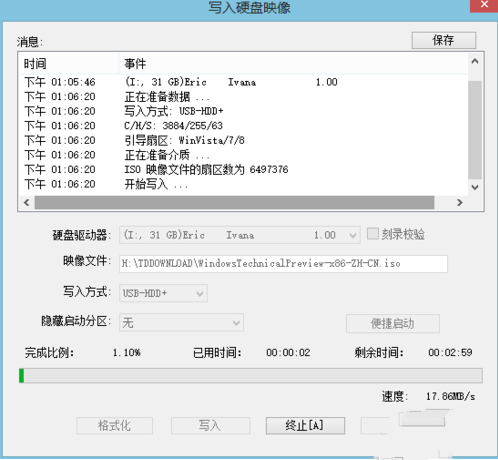Click the remaining time value 00:02:59
The image size is (498, 460).
pos(450,352)
